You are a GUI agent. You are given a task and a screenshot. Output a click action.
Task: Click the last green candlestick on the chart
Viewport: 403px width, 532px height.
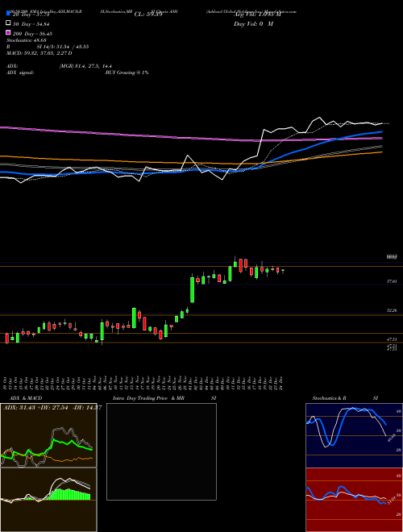[283, 271]
